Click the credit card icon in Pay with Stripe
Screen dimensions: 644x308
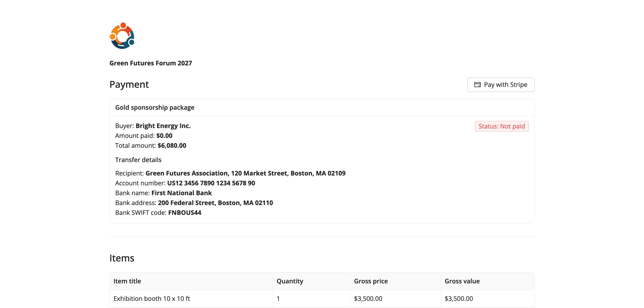(477, 85)
